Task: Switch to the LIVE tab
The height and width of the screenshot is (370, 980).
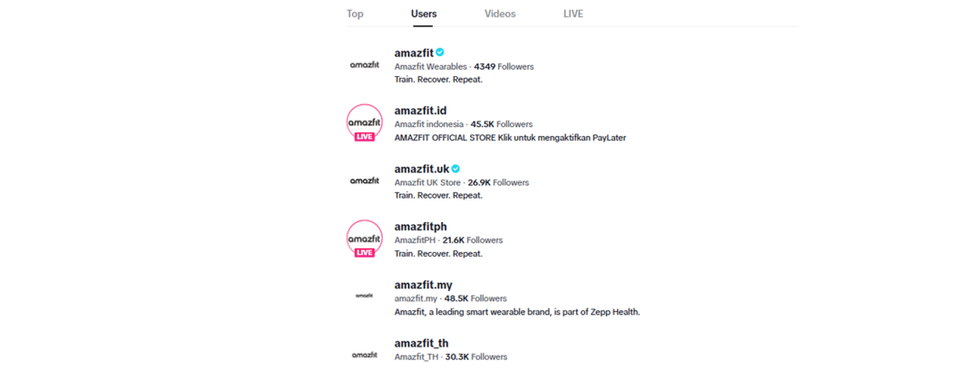Action: (573, 14)
